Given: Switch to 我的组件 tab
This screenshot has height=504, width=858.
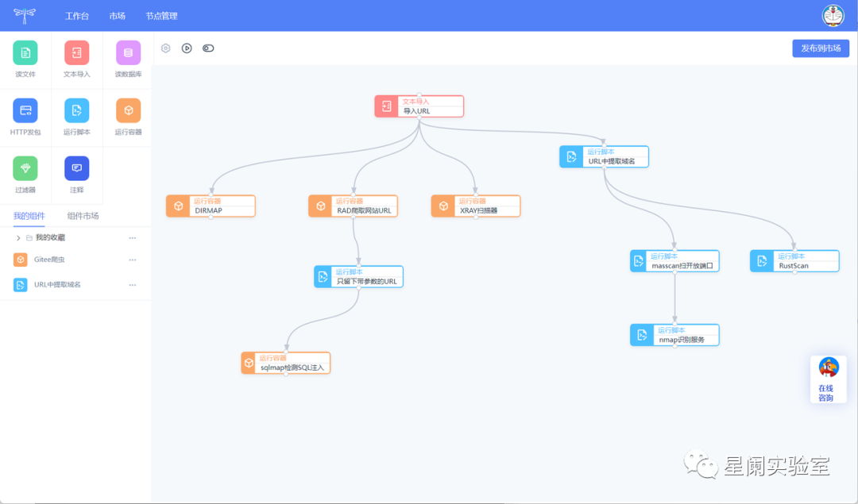Looking at the screenshot, I should pos(29,216).
